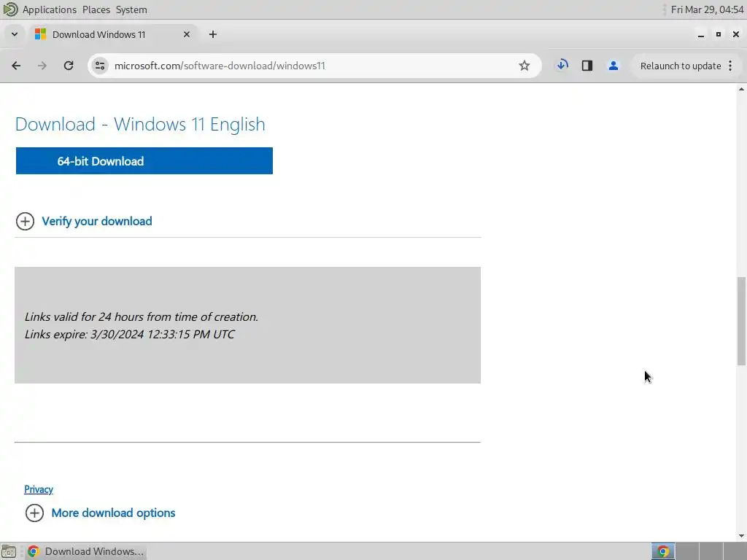This screenshot has width=747, height=560.
Task: Click the Windows logo tab favicon
Action: (x=41, y=34)
